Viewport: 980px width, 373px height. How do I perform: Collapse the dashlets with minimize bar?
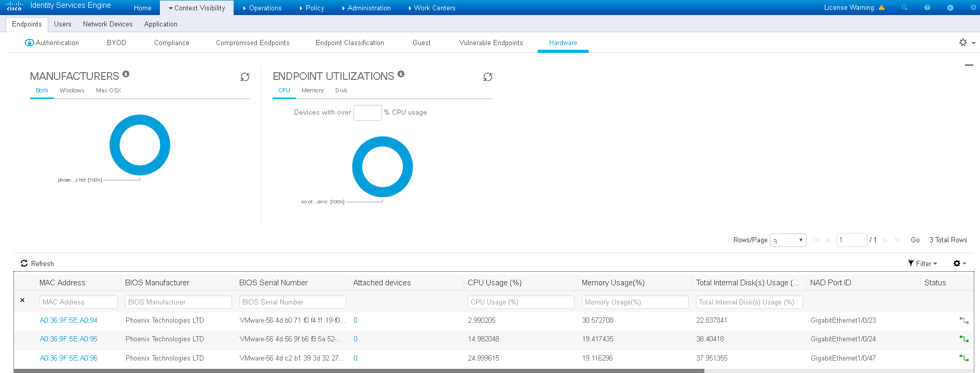click(969, 65)
